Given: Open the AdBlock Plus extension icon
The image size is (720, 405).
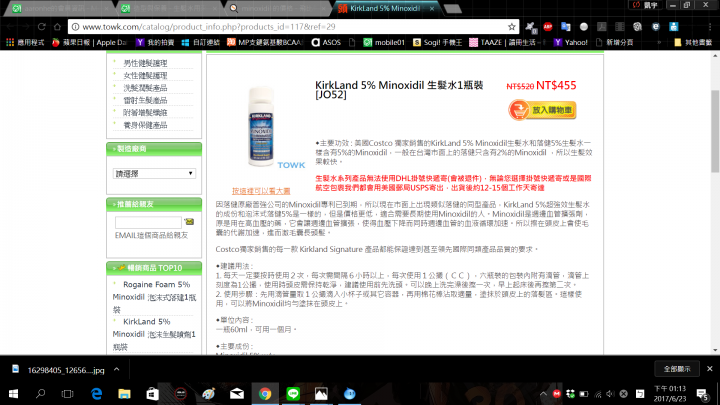Looking at the screenshot, I should tap(548, 27).
